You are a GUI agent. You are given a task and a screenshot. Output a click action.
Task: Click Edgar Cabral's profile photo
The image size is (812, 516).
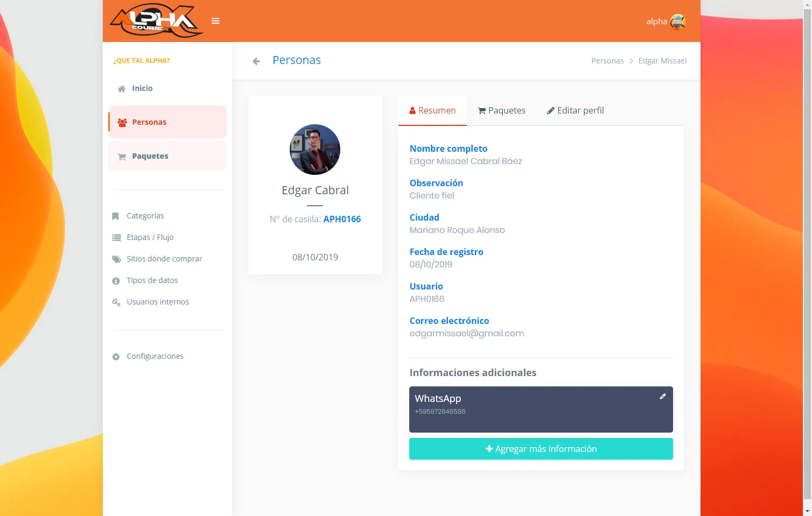pyautogui.click(x=315, y=150)
